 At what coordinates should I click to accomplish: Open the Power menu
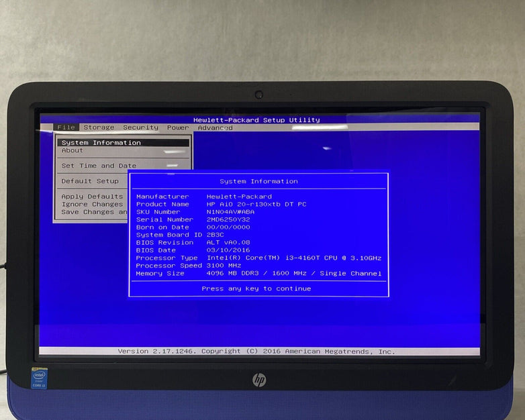coord(178,127)
